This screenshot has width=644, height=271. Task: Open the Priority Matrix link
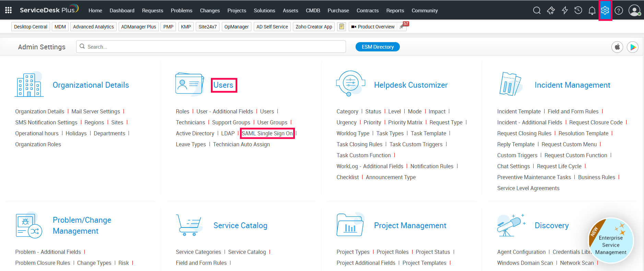pyautogui.click(x=405, y=122)
